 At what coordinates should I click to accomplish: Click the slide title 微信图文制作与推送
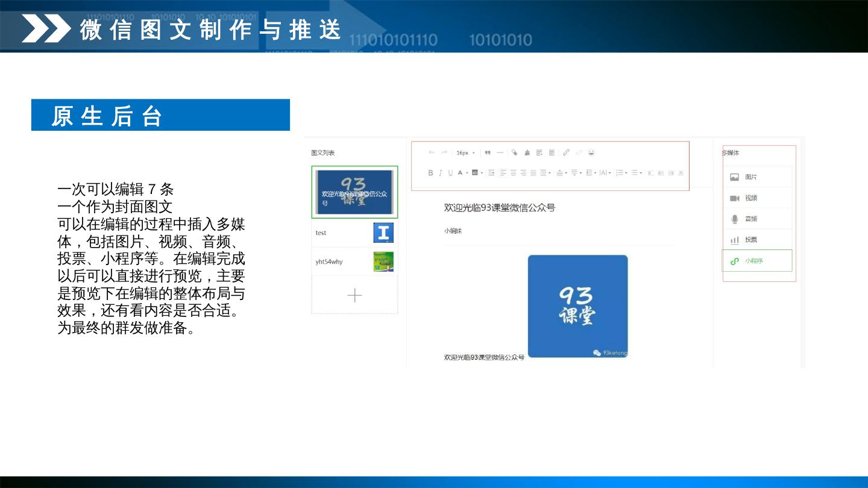pyautogui.click(x=211, y=30)
